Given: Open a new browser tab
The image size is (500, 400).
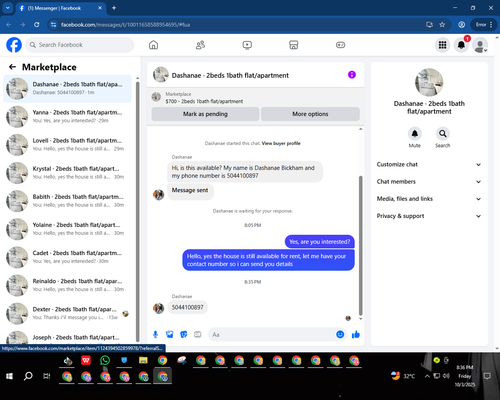Looking at the screenshot, I should [114, 8].
